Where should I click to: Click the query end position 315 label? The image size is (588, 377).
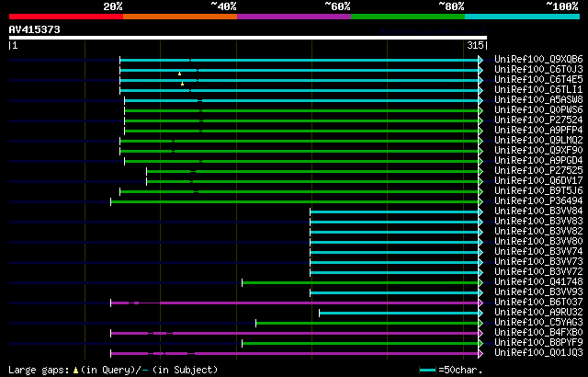pos(475,46)
